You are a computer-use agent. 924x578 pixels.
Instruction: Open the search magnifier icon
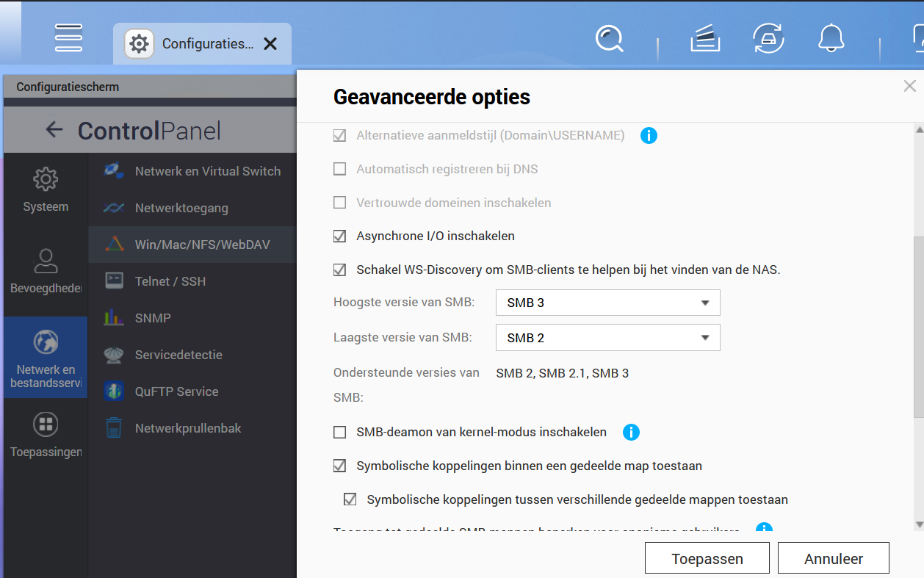pos(609,38)
